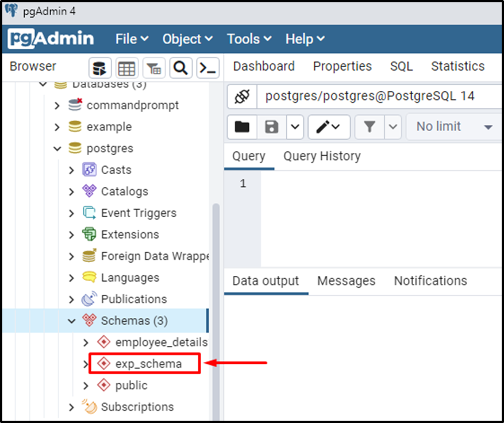
Task: Click the exp_schema diamond icon
Action: [104, 364]
